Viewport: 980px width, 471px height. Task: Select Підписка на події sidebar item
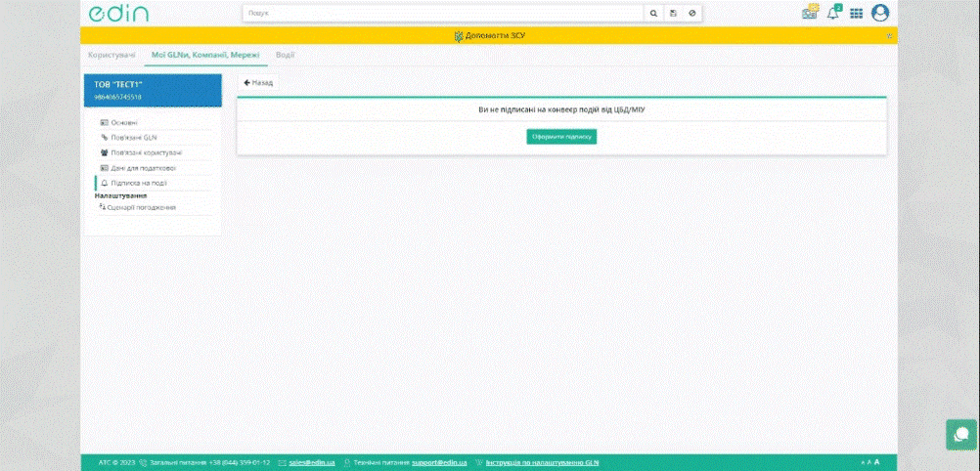click(x=134, y=183)
